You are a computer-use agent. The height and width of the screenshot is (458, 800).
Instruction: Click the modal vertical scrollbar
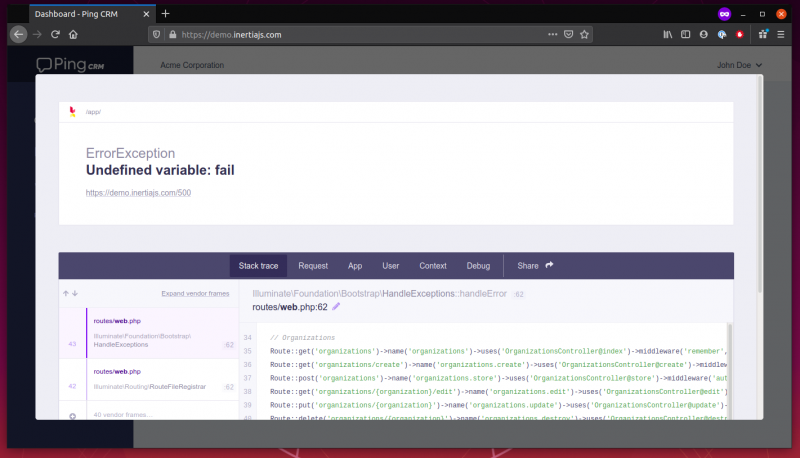coord(760,184)
